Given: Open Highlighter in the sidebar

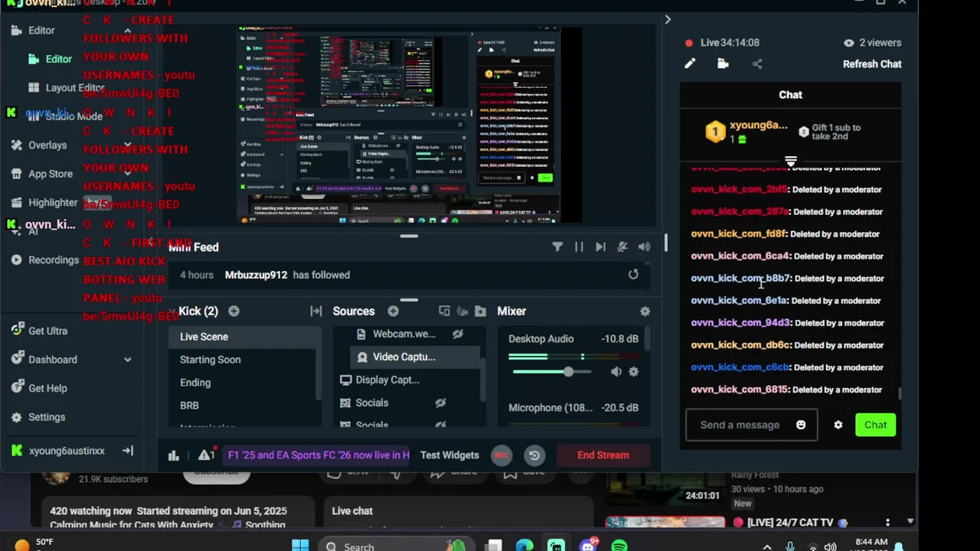Looking at the screenshot, I should [x=44, y=203].
